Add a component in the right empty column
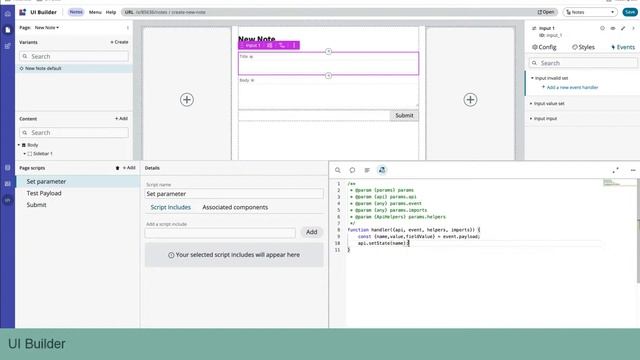Viewport: 640px width, 360px height. point(470,100)
